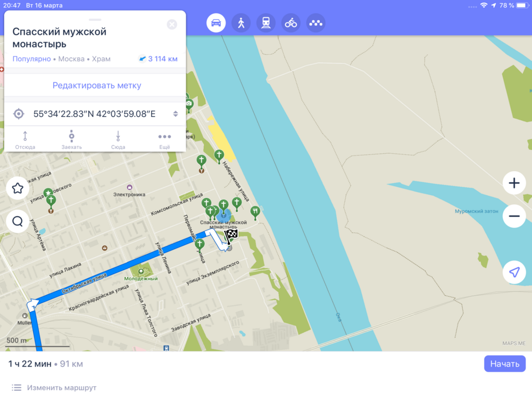The width and height of the screenshot is (532, 399).
Task: Route to this place with Сюда
Action: click(x=118, y=140)
